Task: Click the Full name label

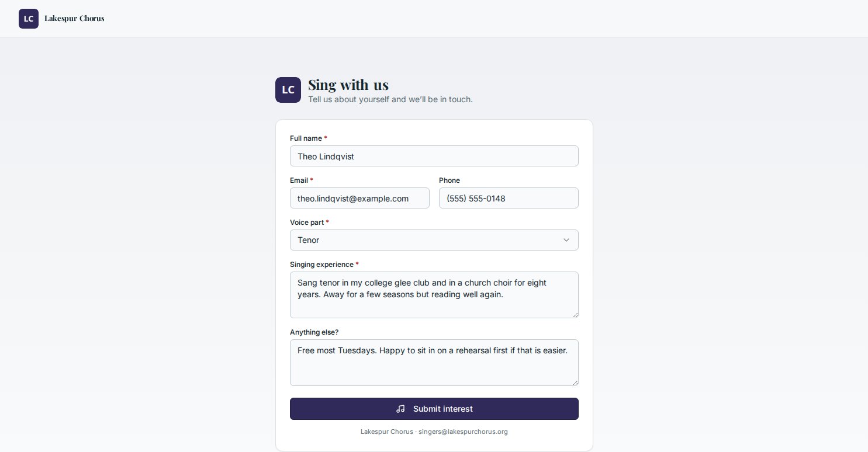Action: (306, 138)
